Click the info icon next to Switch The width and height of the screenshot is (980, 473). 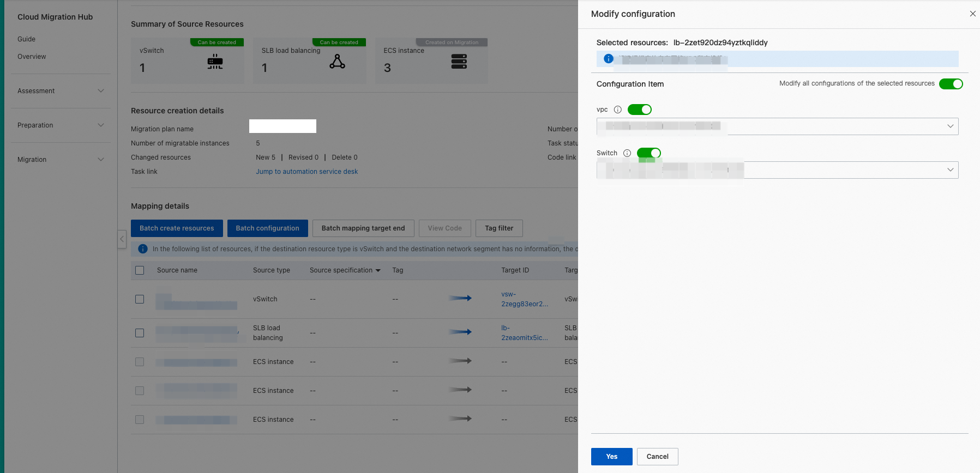click(x=627, y=153)
